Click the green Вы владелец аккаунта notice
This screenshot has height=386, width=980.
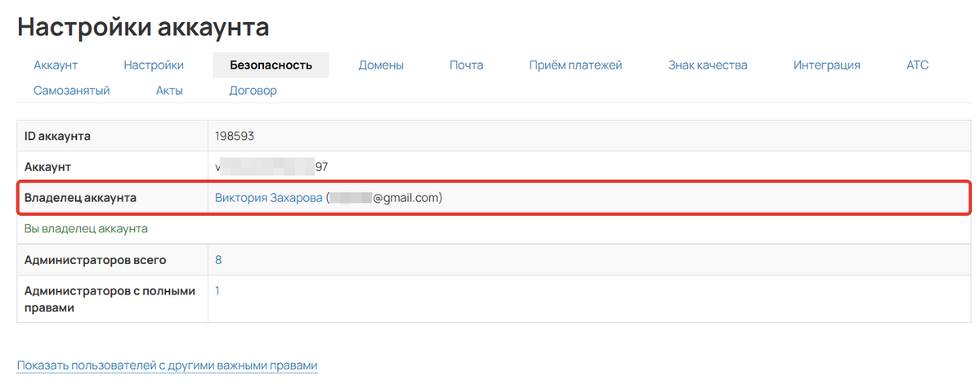tap(86, 229)
